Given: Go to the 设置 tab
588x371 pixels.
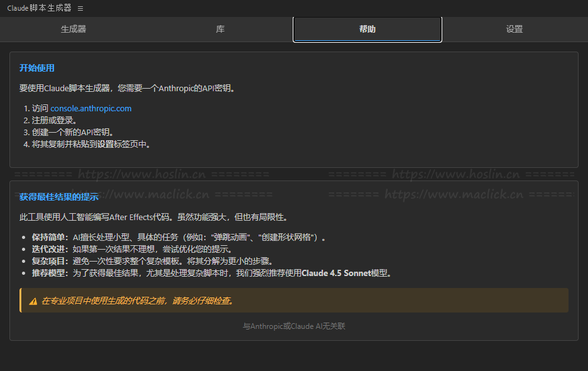Looking at the screenshot, I should click(514, 29).
